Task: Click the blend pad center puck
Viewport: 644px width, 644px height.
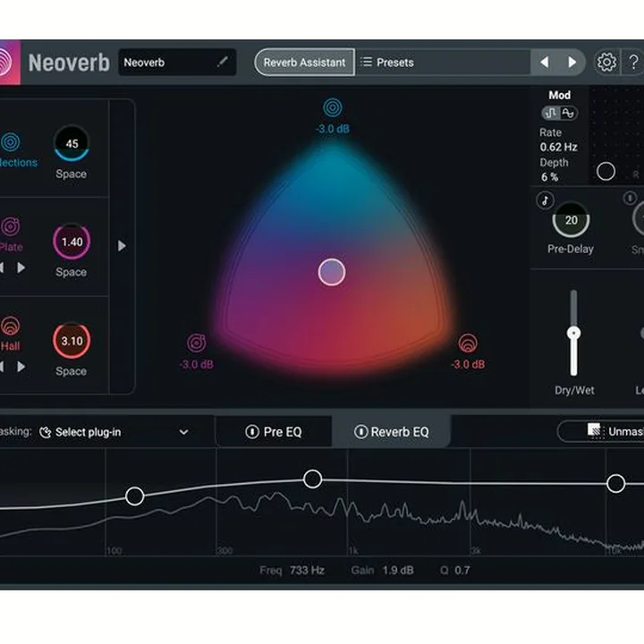Action: [x=332, y=272]
